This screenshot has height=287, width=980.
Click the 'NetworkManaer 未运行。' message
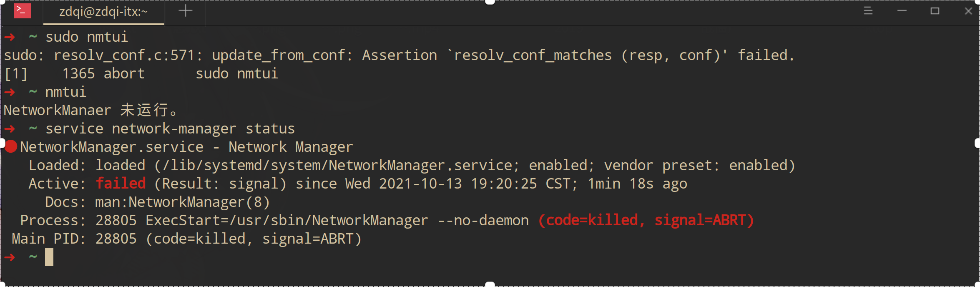coord(90,111)
